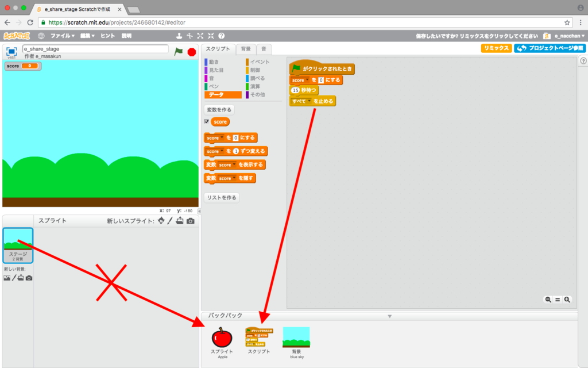Bookmark this page star icon
Screen dimensions: 588x368
click(x=567, y=22)
